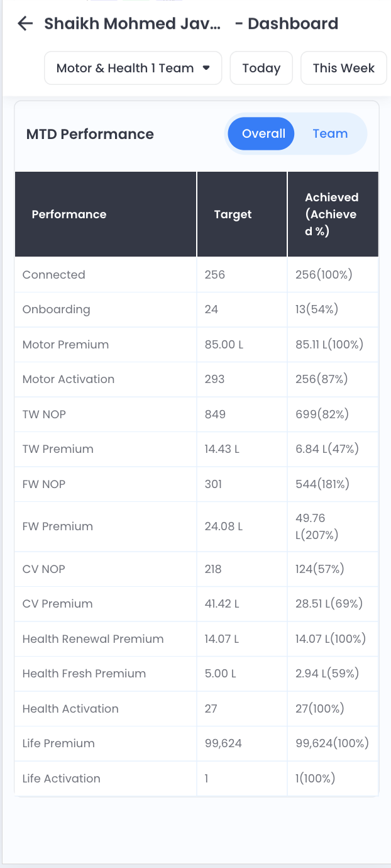Select the Life Activation row label
The image size is (391, 868).
(x=61, y=779)
